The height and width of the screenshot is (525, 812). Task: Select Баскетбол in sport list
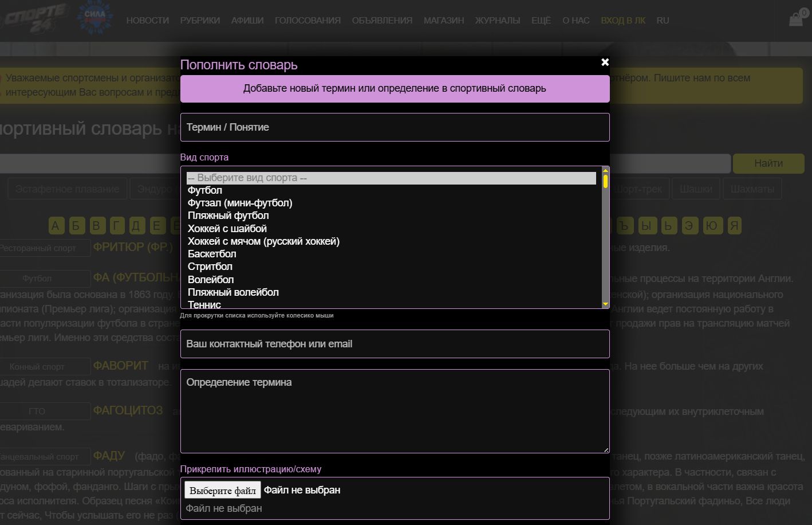[x=391, y=254]
